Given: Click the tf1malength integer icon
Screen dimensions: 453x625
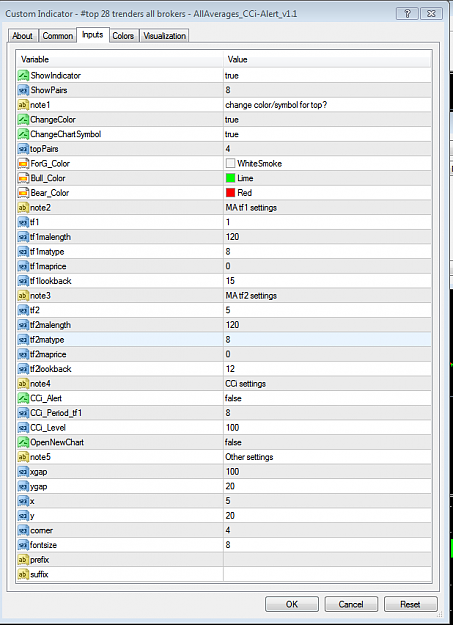Looking at the screenshot, I should coord(23,237).
